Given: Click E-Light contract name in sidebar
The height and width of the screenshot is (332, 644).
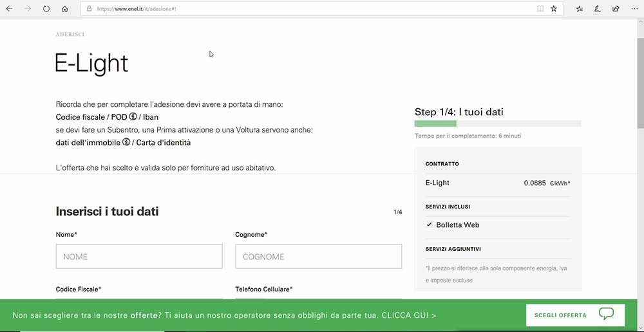Looking at the screenshot, I should [437, 183].
